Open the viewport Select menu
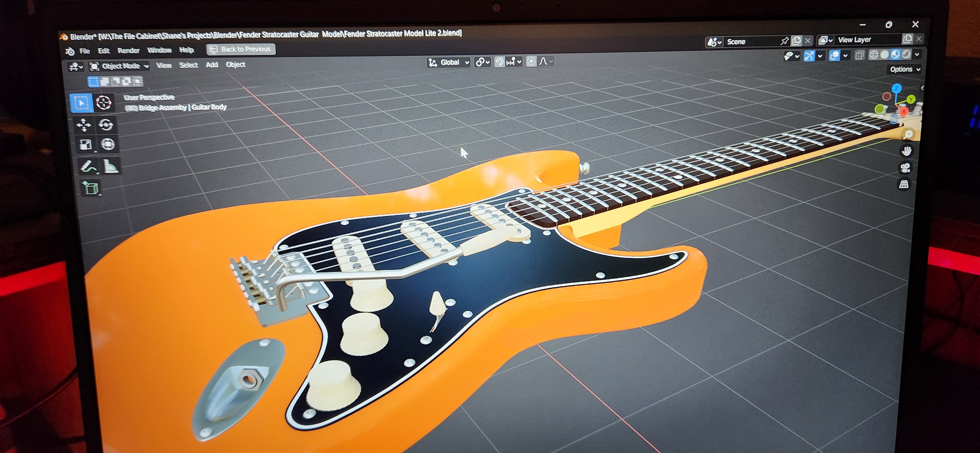The height and width of the screenshot is (453, 980). click(x=189, y=65)
